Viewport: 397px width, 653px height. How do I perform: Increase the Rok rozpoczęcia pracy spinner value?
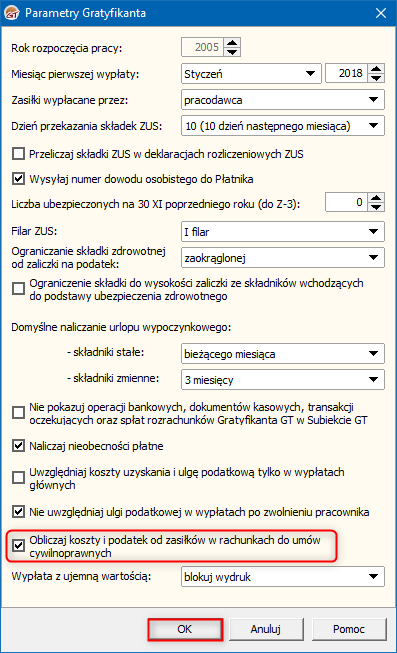coord(232,42)
